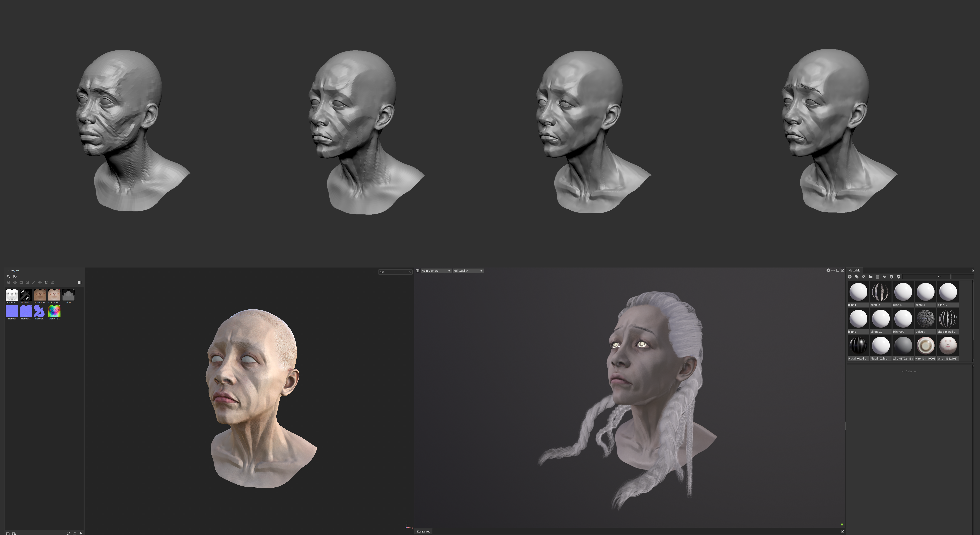
Task: Open the materials folder icon
Action: click(x=870, y=277)
